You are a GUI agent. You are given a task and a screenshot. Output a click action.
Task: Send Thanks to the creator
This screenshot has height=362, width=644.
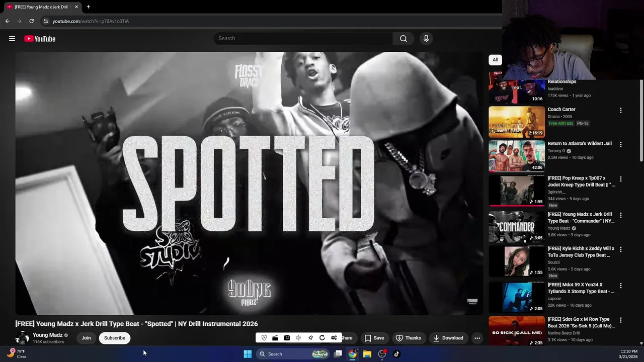pos(408,338)
